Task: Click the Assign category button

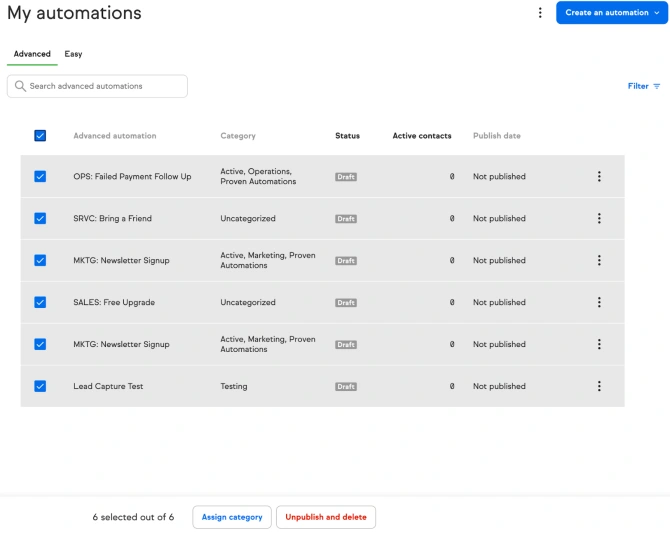Action: tap(232, 517)
